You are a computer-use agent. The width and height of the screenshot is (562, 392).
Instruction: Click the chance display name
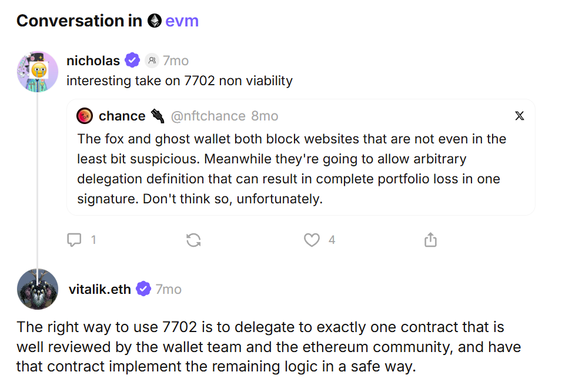coord(122,116)
